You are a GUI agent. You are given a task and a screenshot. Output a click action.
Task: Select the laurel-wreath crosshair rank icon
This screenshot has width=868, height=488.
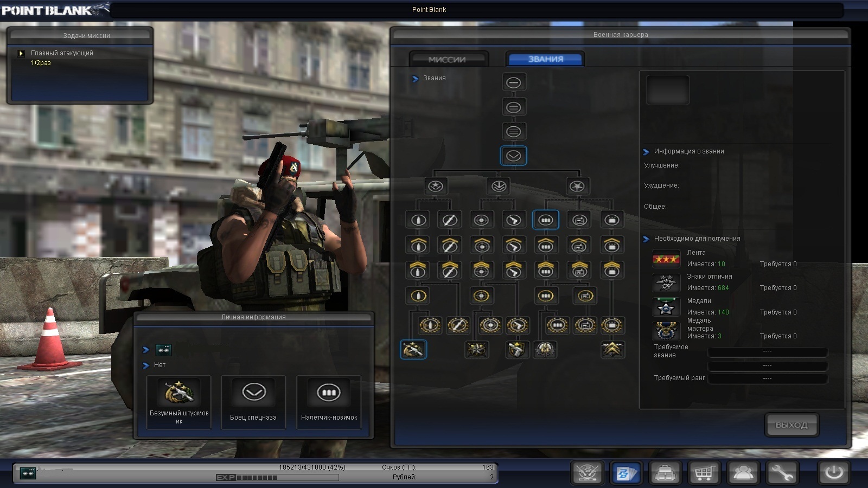pos(491,325)
